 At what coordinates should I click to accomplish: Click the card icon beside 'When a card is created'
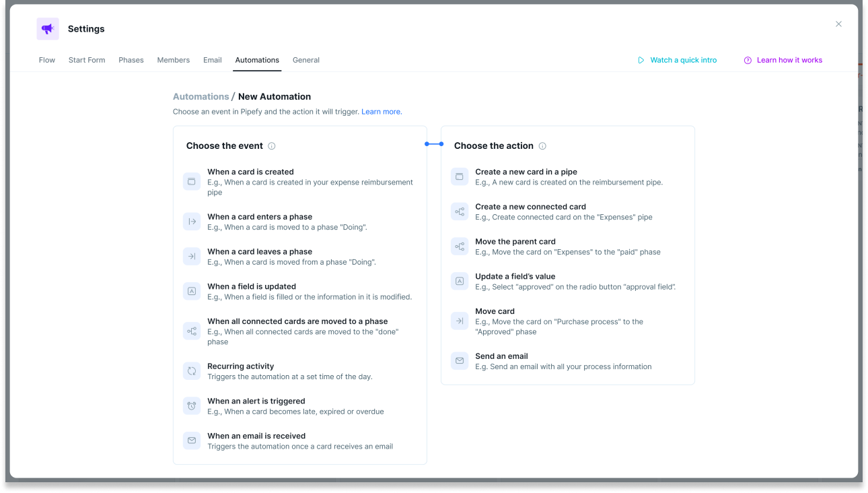click(192, 182)
